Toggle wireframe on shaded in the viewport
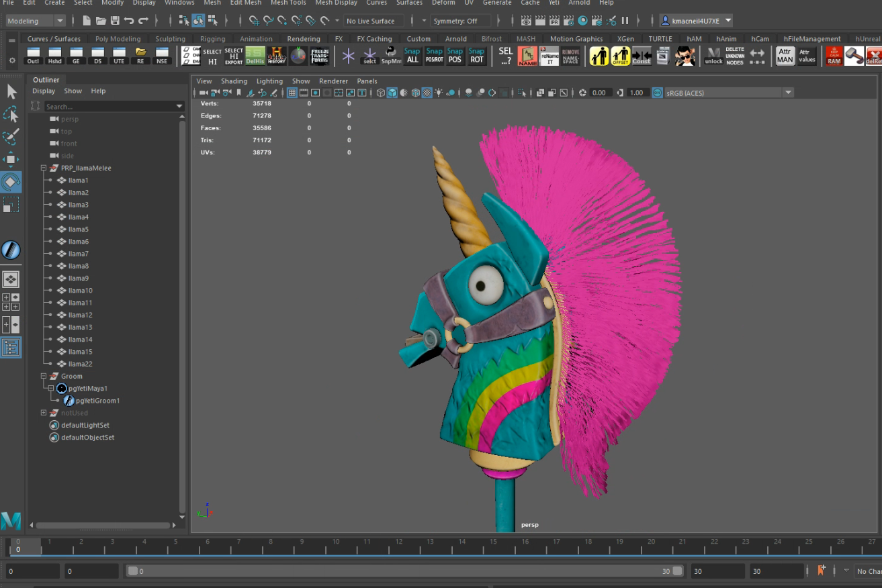 (x=416, y=93)
